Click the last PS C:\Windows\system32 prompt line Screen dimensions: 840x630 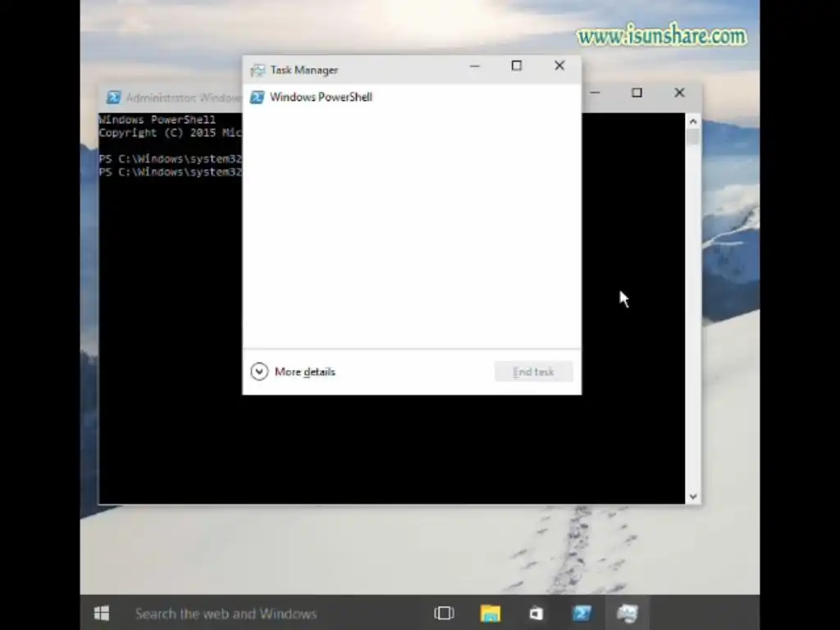click(171, 172)
